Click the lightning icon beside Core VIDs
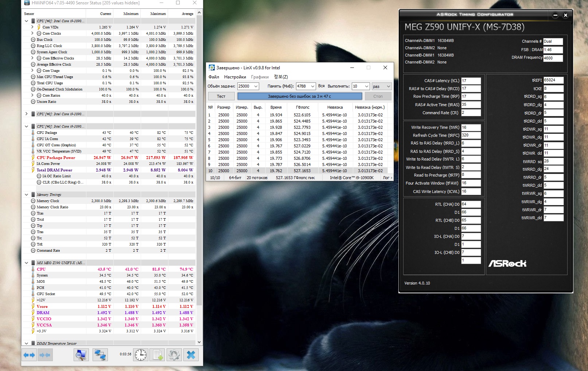This screenshot has height=371, width=588. (x=39, y=27)
